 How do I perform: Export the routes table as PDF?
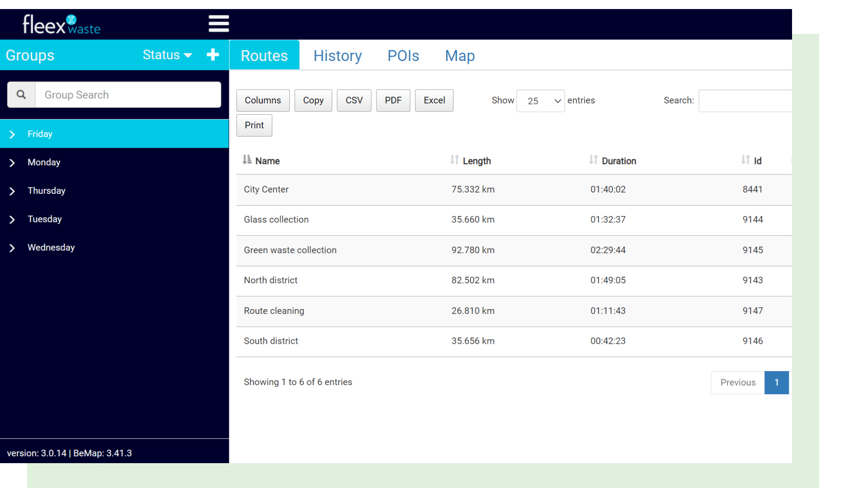393,100
